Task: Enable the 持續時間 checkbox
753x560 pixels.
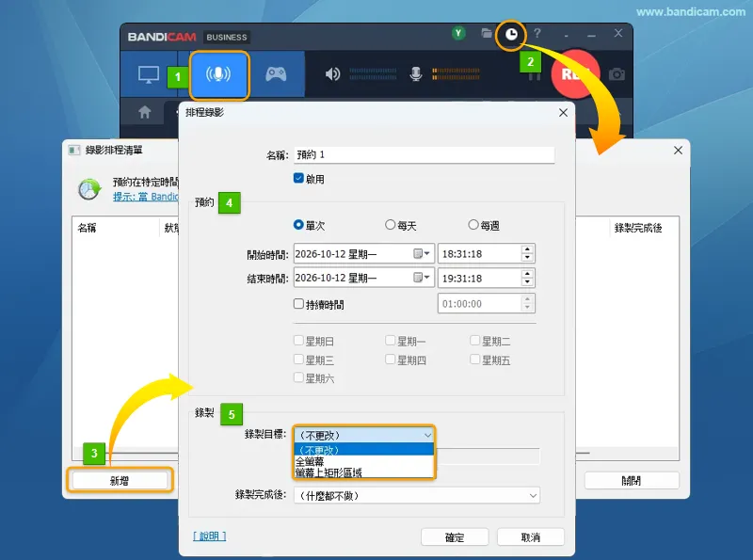Action: [298, 304]
